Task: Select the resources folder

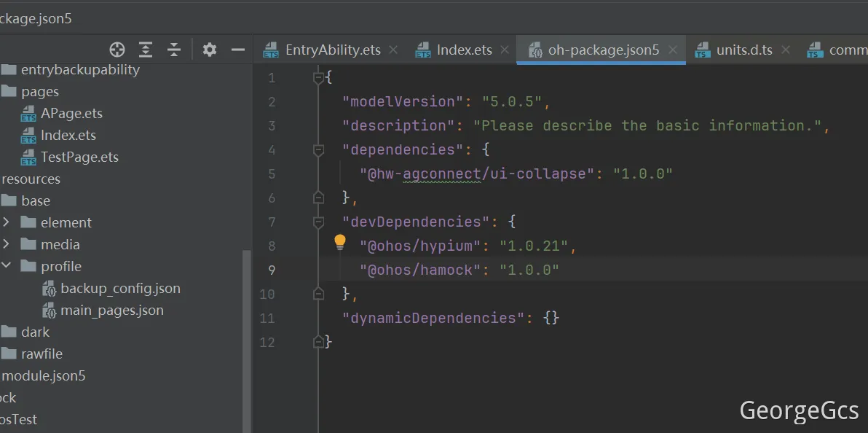Action: pos(31,179)
